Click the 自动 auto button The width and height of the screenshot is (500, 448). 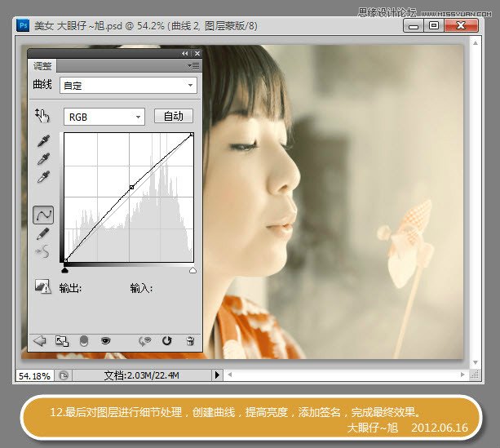point(174,116)
